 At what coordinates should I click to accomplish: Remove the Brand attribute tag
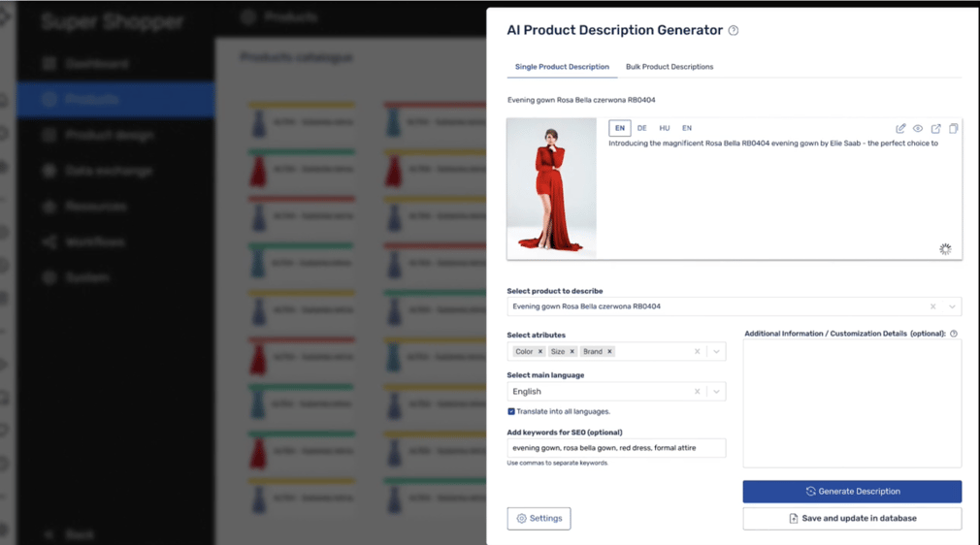(x=609, y=351)
